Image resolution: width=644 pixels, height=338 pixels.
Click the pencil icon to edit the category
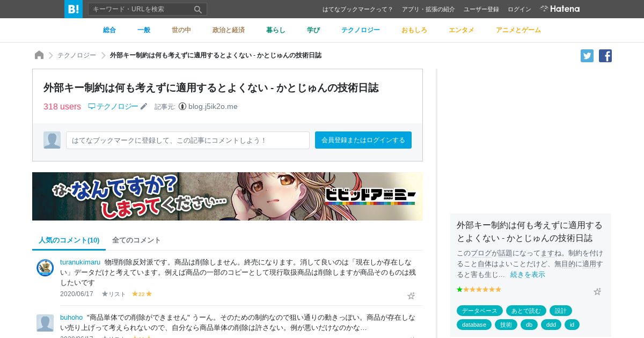click(x=144, y=107)
